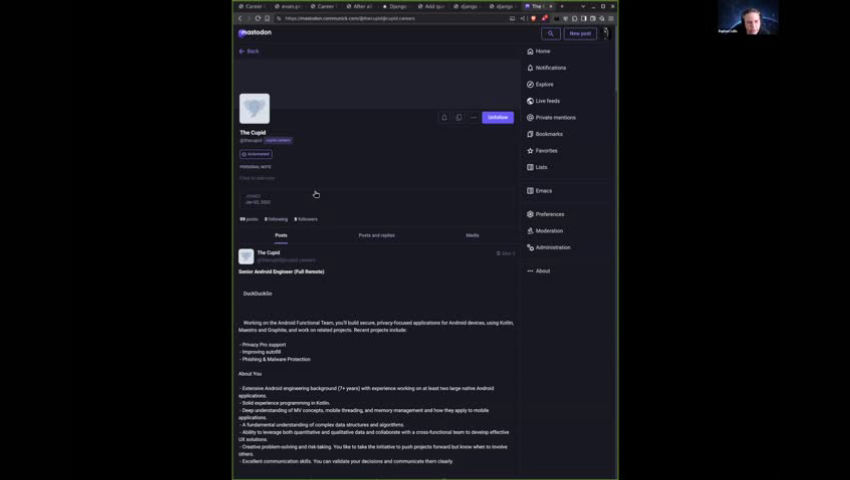This screenshot has width=850, height=480.
Task: Click The Cupid profile avatar image
Action: pyautogui.click(x=254, y=108)
